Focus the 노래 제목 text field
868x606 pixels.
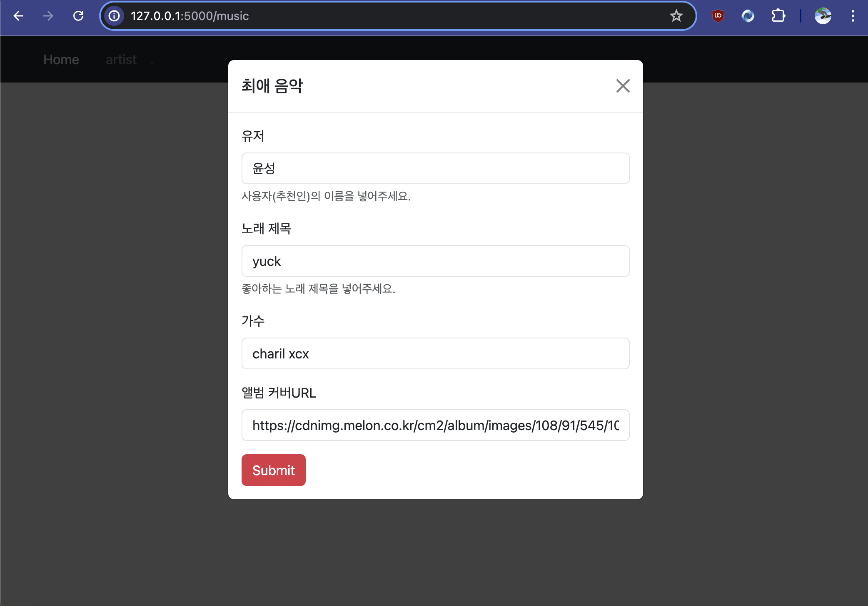pyautogui.click(x=435, y=261)
